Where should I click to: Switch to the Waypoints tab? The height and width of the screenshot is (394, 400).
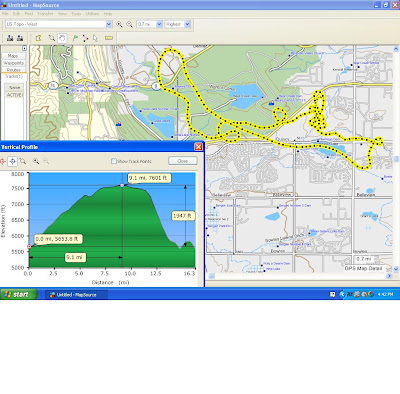(x=14, y=63)
